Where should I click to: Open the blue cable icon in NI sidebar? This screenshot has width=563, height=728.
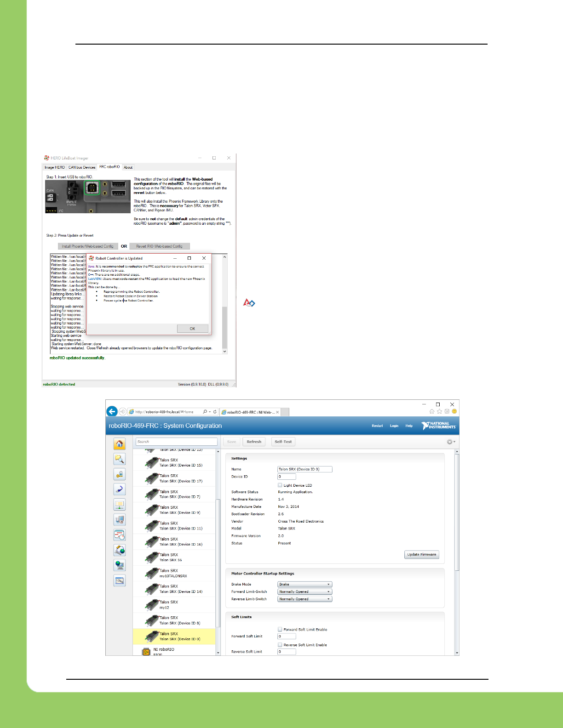click(x=120, y=489)
